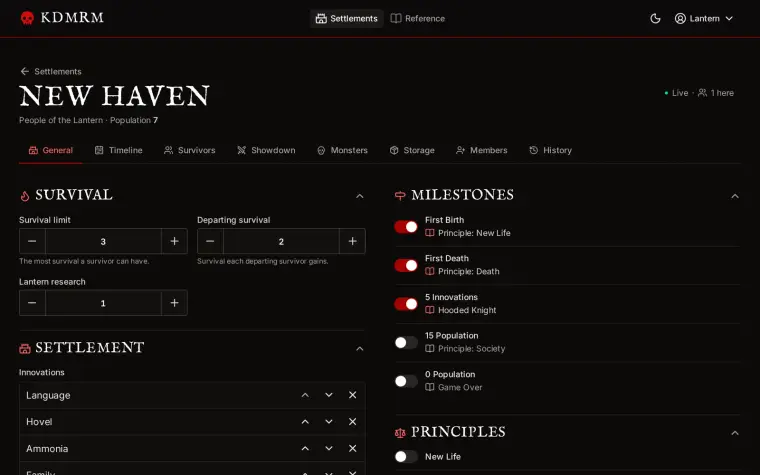
Task: Decrease departing survival with minus
Action: point(210,241)
